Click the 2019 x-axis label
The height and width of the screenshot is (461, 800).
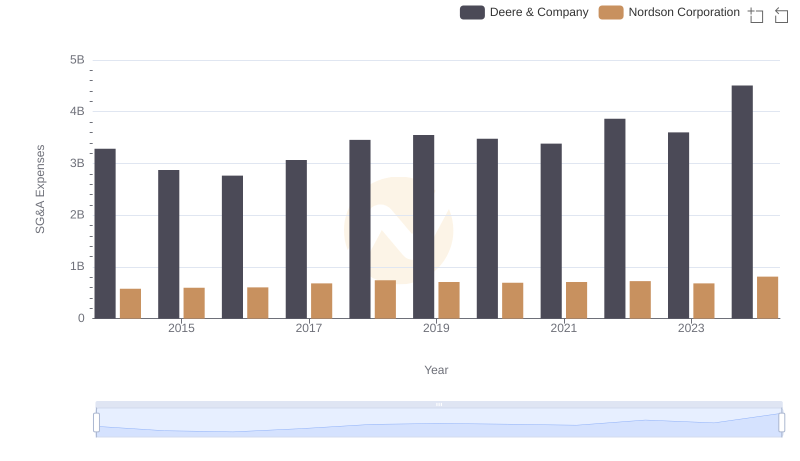pos(436,328)
